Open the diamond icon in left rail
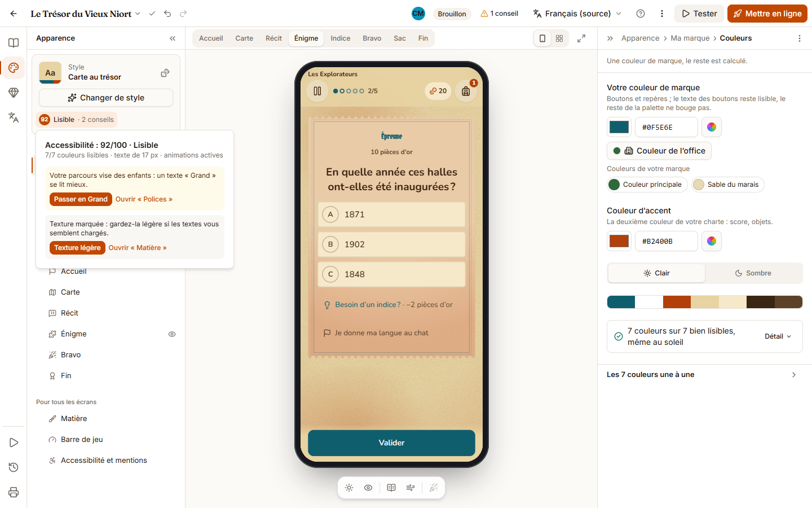Viewport: 812px width, 508px height. [14, 93]
